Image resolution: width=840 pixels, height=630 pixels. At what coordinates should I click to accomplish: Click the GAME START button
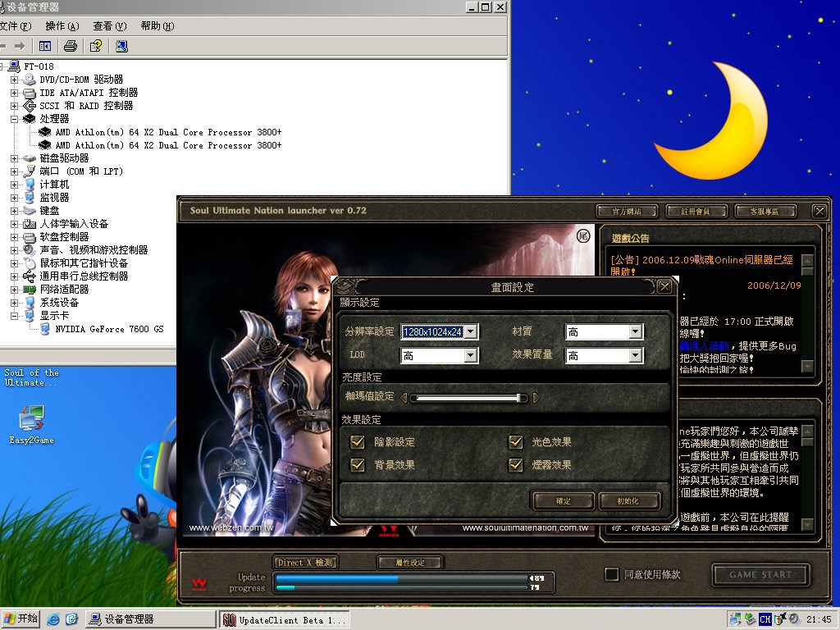pos(760,575)
